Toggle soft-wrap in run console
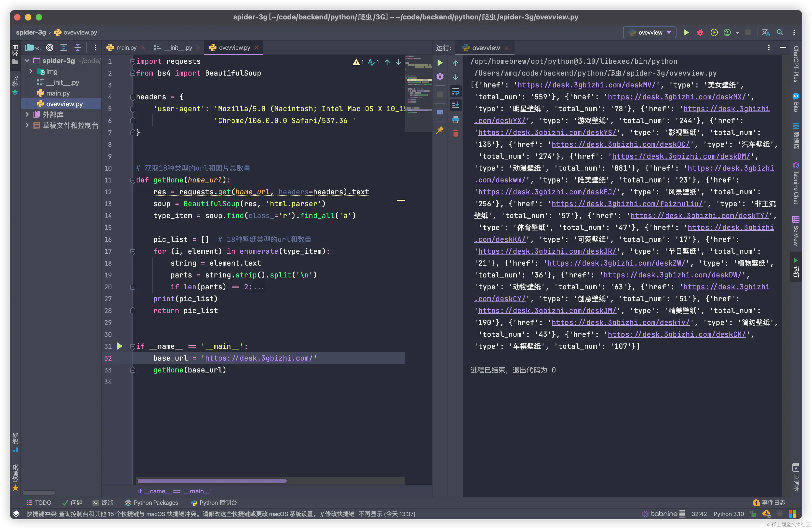Image resolution: width=812 pixels, height=529 pixels. (x=455, y=91)
